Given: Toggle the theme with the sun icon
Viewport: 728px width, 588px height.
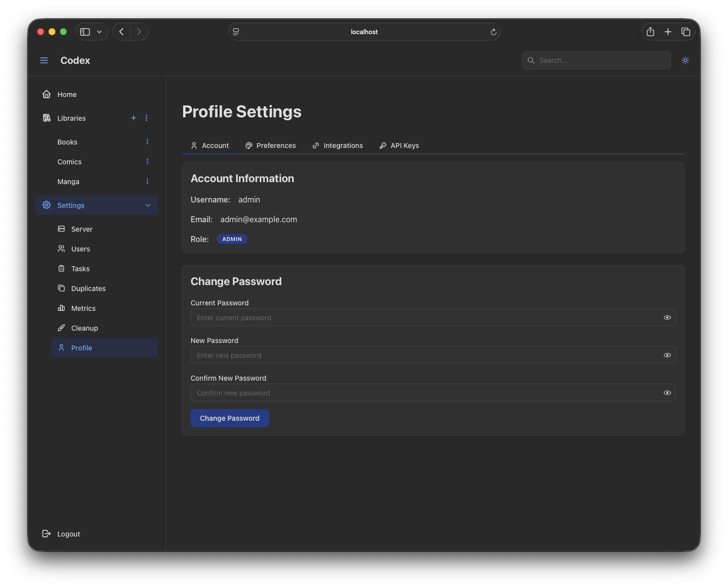Looking at the screenshot, I should tap(685, 60).
